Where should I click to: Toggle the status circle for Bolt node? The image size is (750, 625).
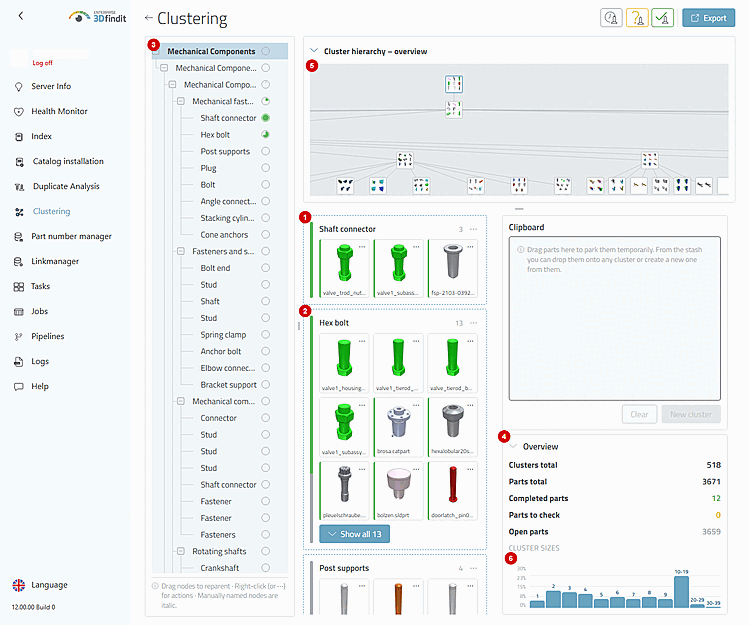[266, 185]
